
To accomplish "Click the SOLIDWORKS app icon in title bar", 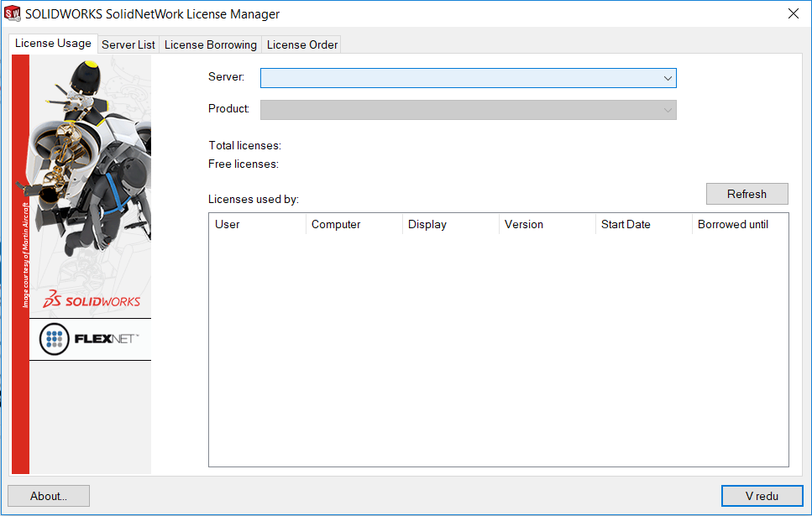I will pyautogui.click(x=13, y=14).
